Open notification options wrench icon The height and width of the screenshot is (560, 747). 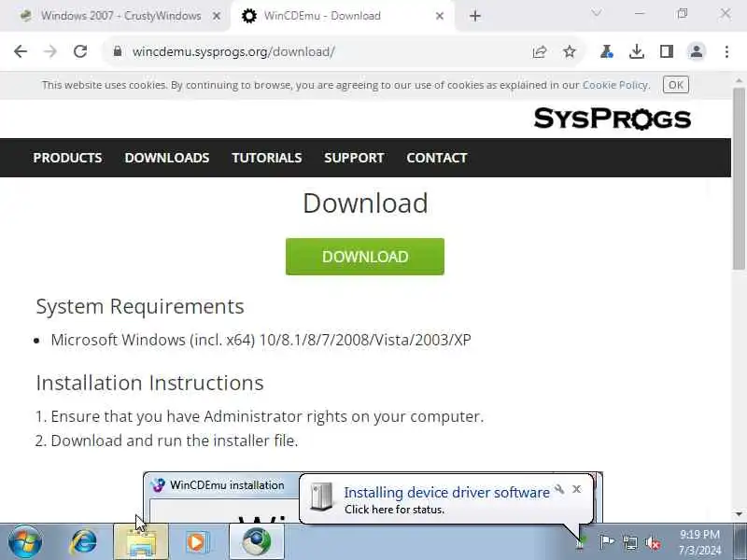click(559, 489)
